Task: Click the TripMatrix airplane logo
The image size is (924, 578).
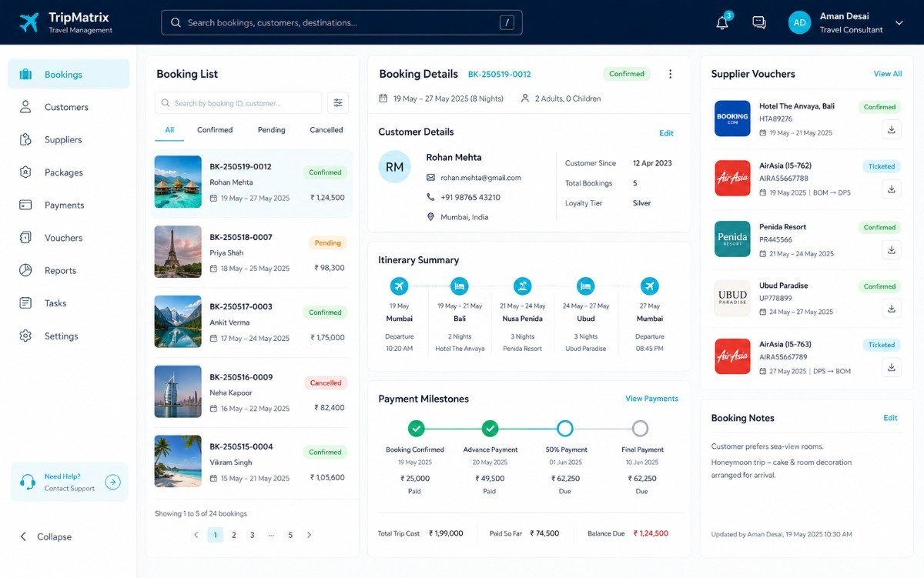Action: click(x=29, y=22)
